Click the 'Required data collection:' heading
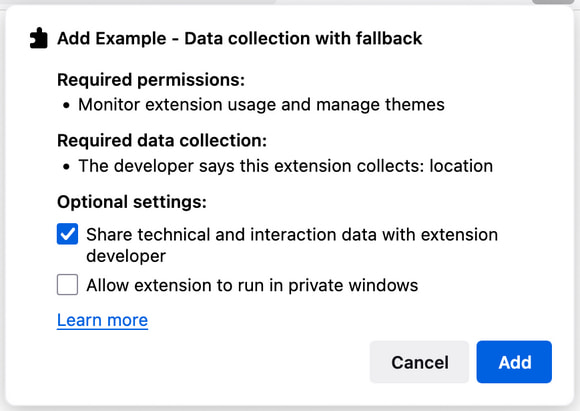The height and width of the screenshot is (411, 580). 162,141
